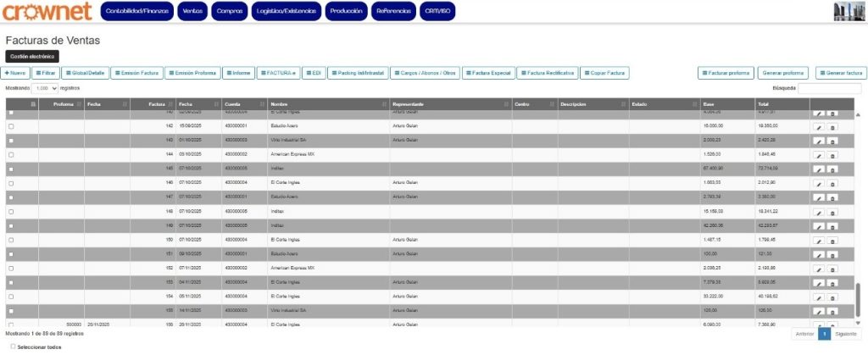The image size is (868, 355).
Task: Check the box for invoice 142 row
Action: pyautogui.click(x=11, y=126)
